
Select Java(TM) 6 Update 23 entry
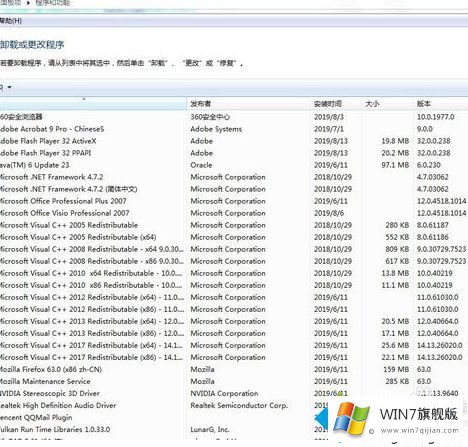tap(35, 165)
